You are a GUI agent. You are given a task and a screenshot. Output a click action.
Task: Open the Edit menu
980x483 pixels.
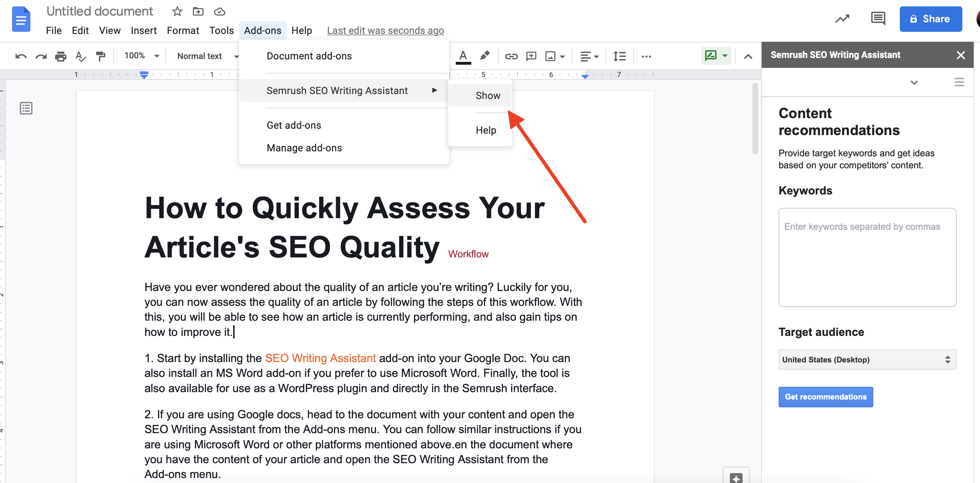tap(80, 30)
